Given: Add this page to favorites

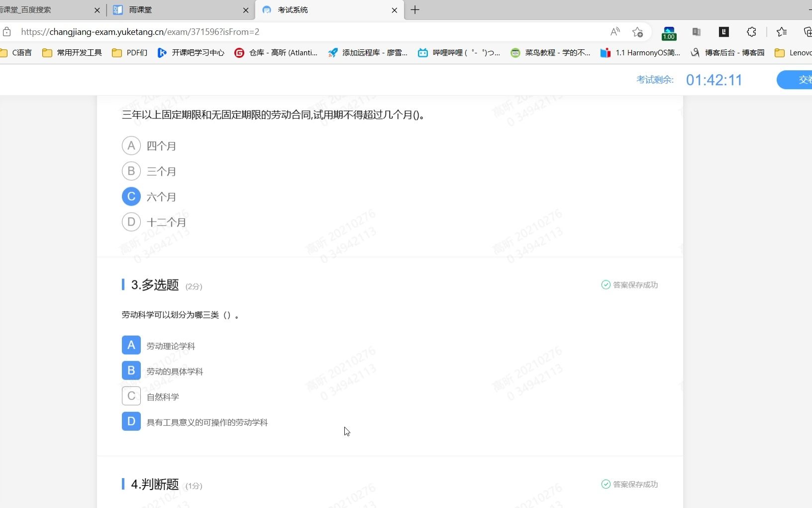Looking at the screenshot, I should 637,32.
